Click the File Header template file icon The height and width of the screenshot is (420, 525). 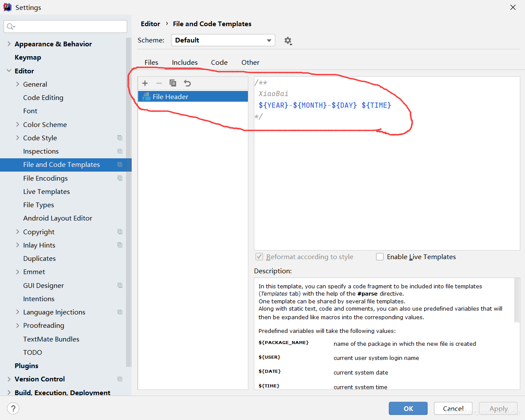(146, 97)
